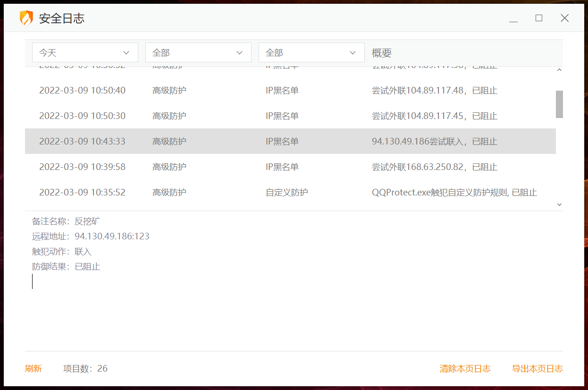The width and height of the screenshot is (588, 390).
Task: Click 清除本页日志 to clear logs
Action: point(465,369)
